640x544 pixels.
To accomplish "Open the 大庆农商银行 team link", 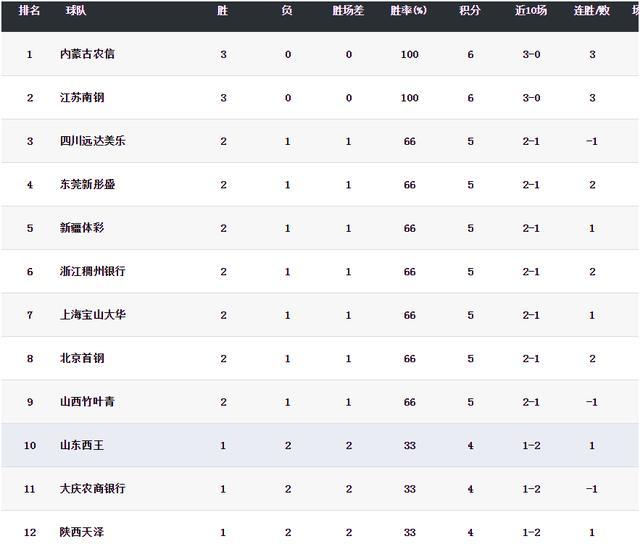I will pyautogui.click(x=93, y=488).
